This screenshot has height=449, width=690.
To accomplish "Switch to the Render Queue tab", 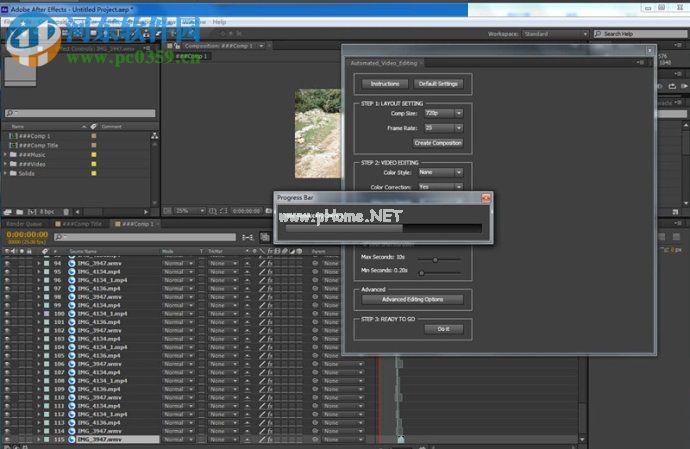I will (24, 224).
